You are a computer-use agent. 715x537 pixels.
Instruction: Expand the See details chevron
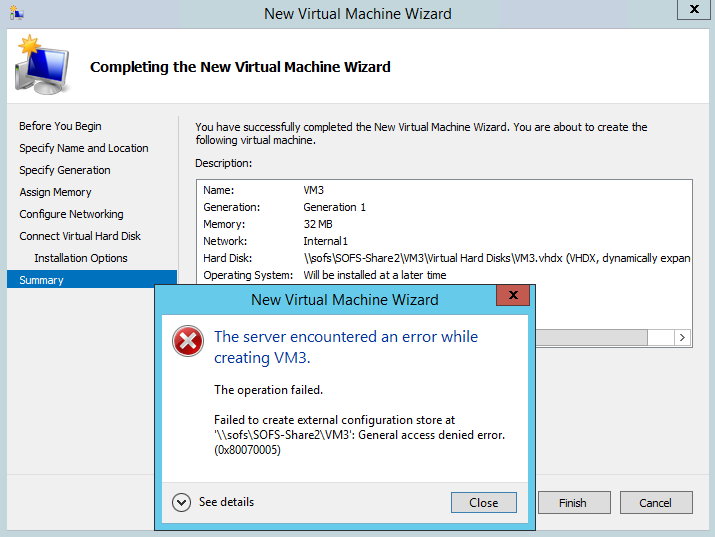click(181, 502)
